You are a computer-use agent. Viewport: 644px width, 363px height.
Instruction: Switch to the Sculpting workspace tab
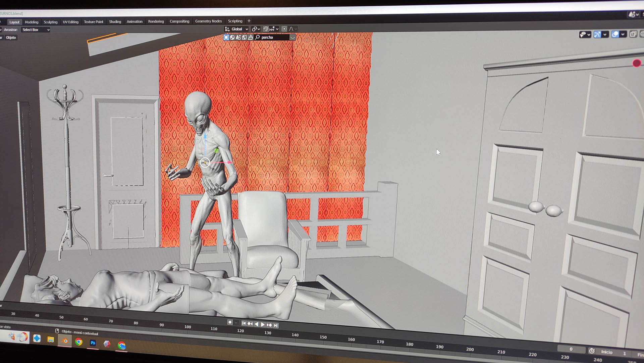coord(50,22)
